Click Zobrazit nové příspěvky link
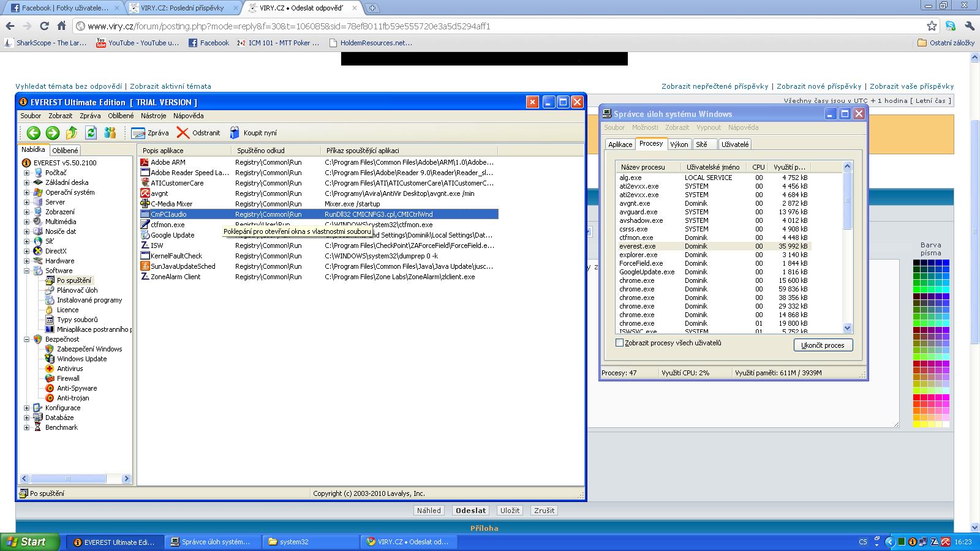Viewport: 980px width, 551px height. [x=819, y=86]
